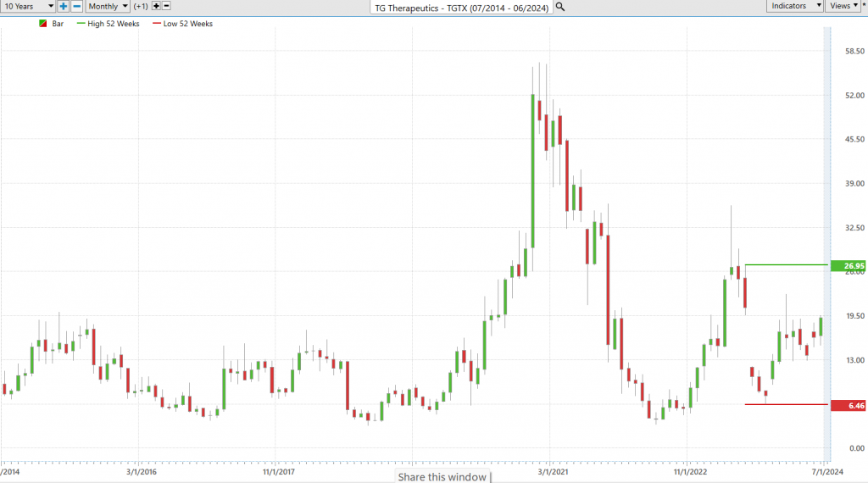The width and height of the screenshot is (868, 483).
Task: Click the 11/1/2022 date axis label
Action: (x=690, y=472)
